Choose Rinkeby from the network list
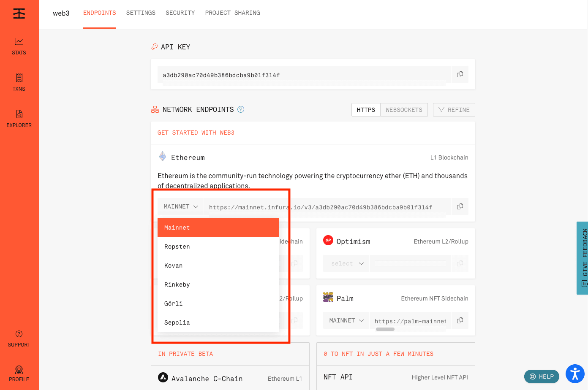This screenshot has height=390, width=588. [x=218, y=284]
